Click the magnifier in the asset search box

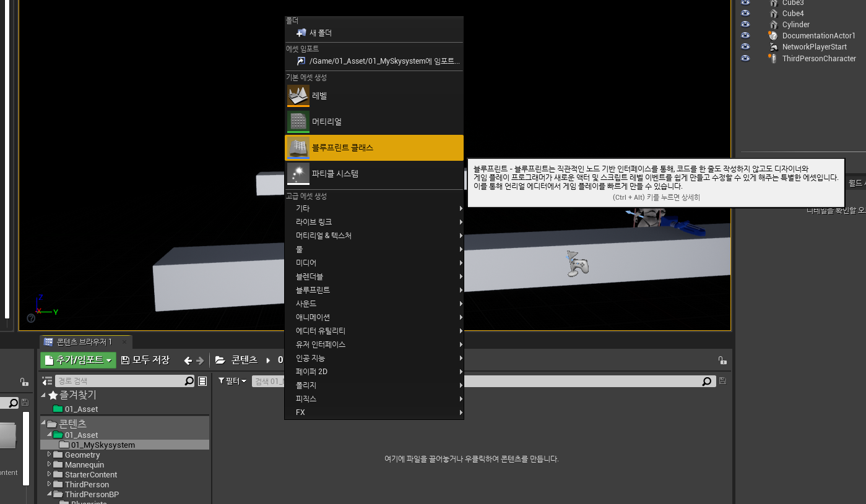click(x=707, y=382)
